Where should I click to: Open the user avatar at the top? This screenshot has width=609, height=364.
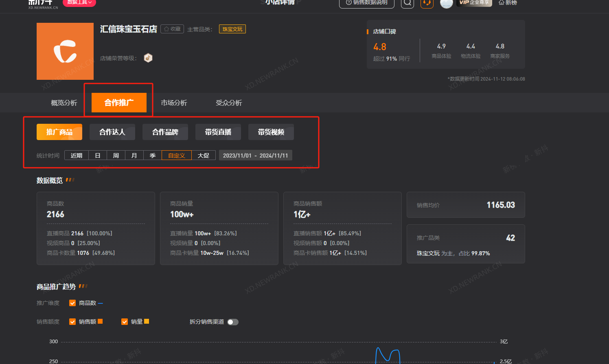447,3
